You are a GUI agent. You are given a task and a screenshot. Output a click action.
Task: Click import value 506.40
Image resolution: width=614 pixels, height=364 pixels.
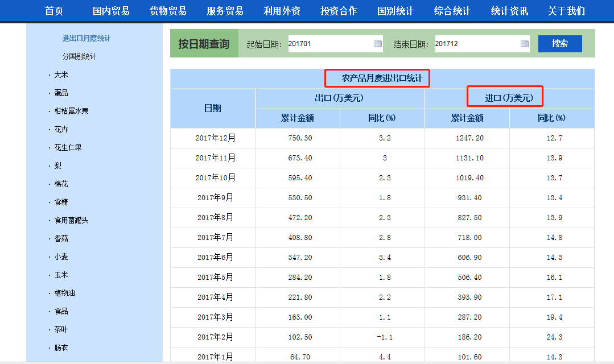tap(469, 278)
